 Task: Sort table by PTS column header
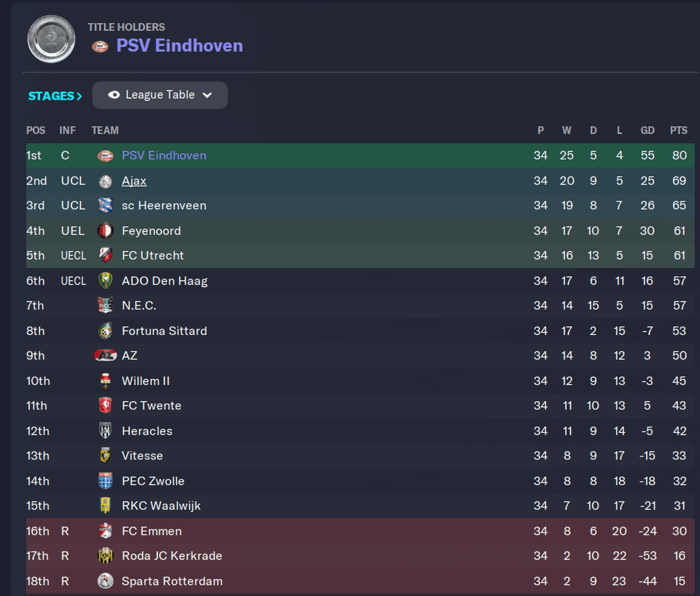click(678, 130)
